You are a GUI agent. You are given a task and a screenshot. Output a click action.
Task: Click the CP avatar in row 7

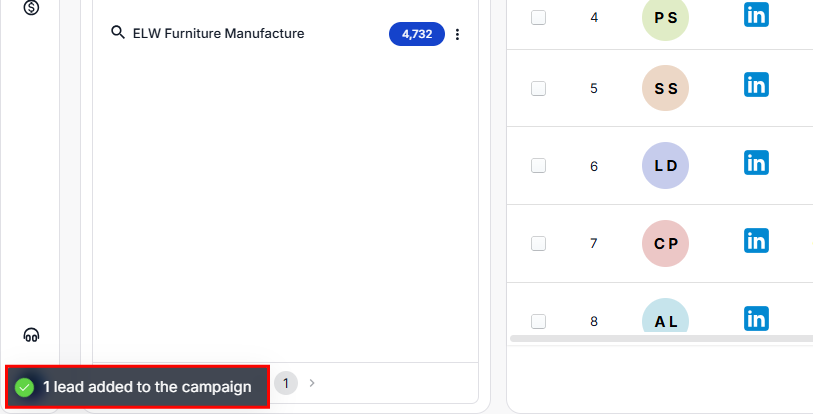click(665, 243)
